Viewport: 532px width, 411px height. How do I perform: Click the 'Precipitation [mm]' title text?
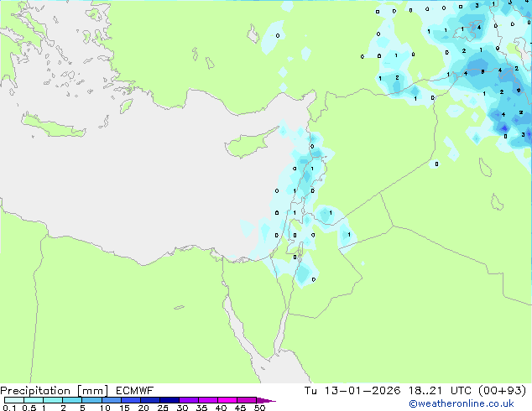pos(55,391)
